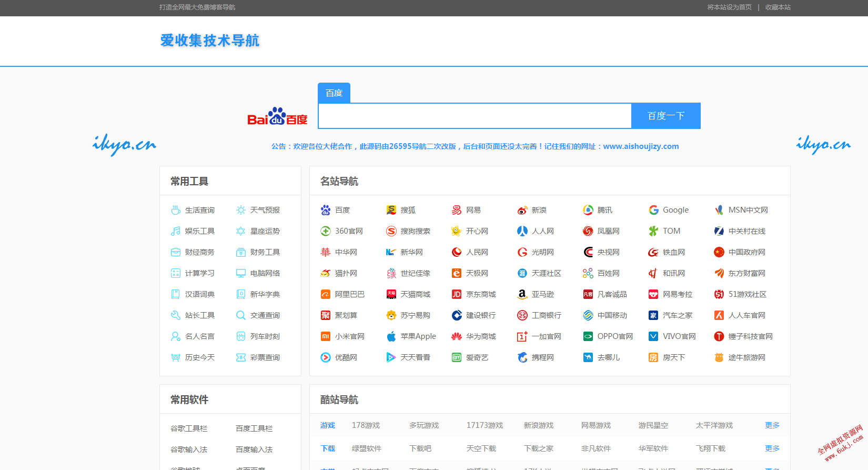This screenshot has width=868, height=470.
Task: Click the Google G icon
Action: point(653,210)
